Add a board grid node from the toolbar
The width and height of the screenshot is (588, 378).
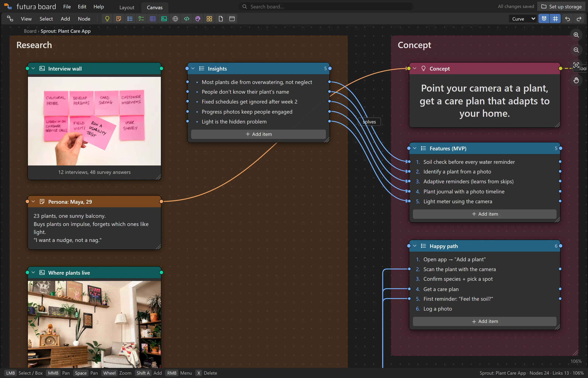tap(209, 19)
